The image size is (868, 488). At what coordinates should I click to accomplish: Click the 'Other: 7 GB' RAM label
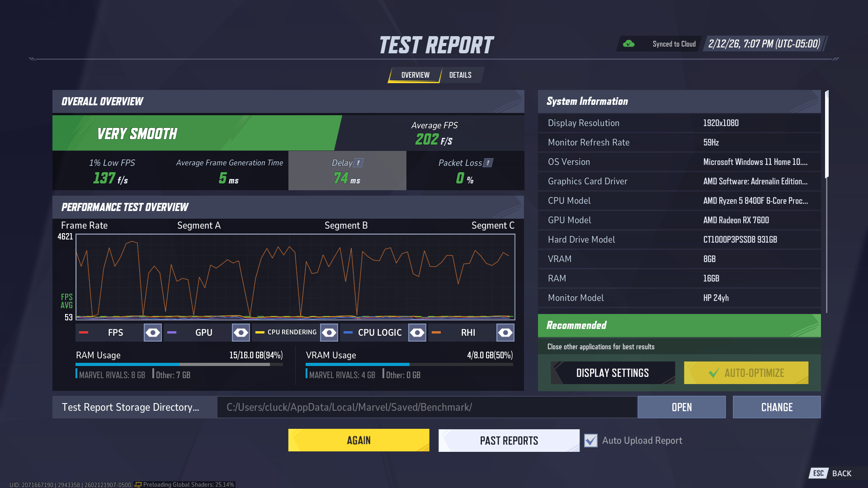173,375
